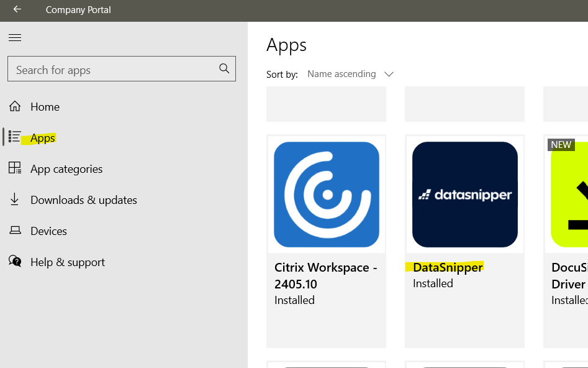Screen dimensions: 588x368
Task: Toggle the hamburger navigation menu
Action: (15, 37)
